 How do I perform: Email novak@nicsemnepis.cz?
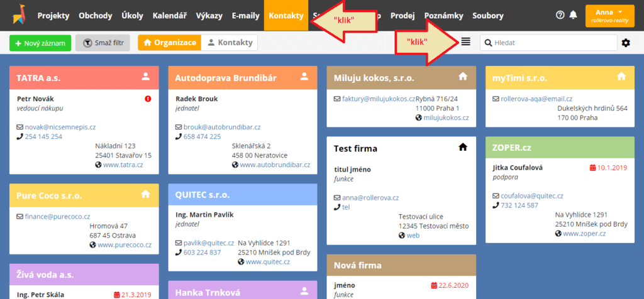[60, 128]
